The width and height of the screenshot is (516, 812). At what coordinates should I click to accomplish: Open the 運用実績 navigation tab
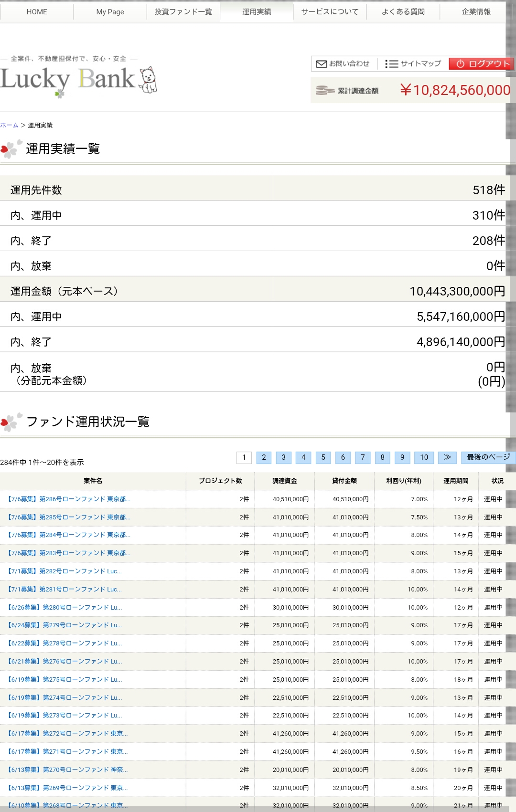pos(257,12)
